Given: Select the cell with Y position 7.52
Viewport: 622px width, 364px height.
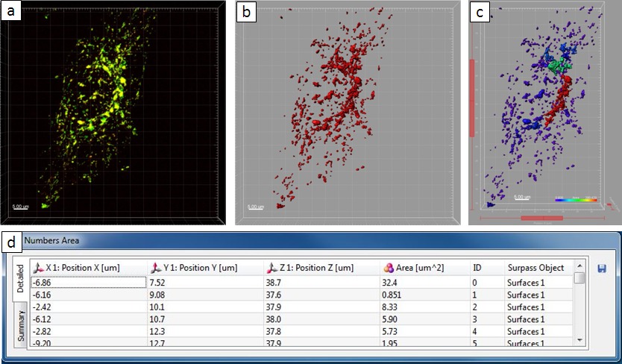Looking at the screenshot, I should coord(206,283).
